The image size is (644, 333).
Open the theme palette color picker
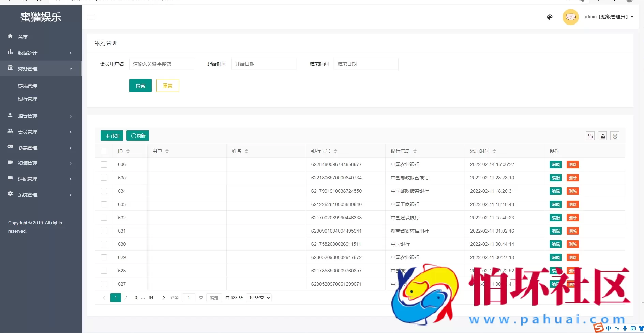point(550,17)
